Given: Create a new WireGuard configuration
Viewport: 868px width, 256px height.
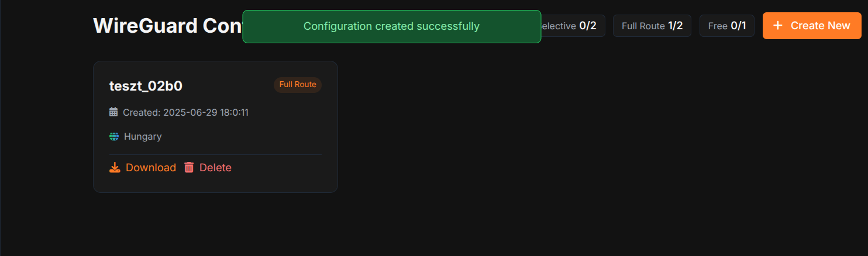Looking at the screenshot, I should pyautogui.click(x=812, y=26).
